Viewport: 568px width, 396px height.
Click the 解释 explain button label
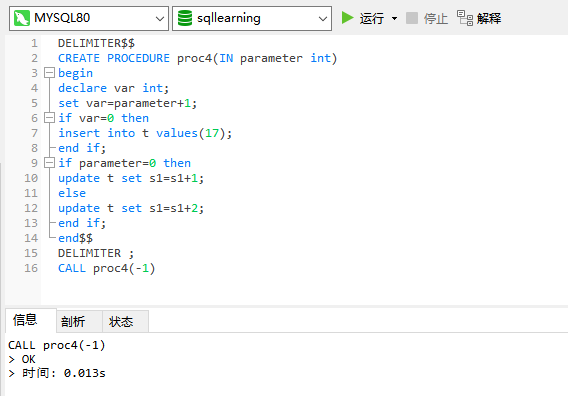click(x=489, y=18)
